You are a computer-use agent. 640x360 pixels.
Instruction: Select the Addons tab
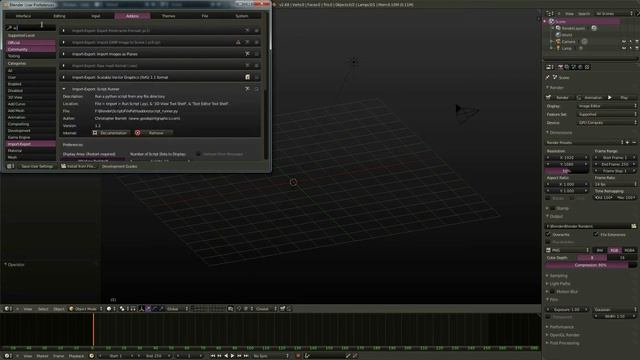click(x=132, y=16)
